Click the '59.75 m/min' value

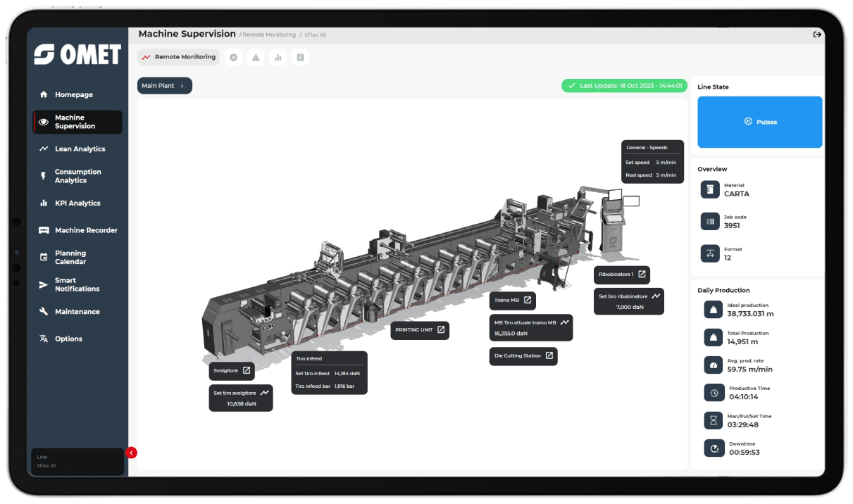point(749,370)
